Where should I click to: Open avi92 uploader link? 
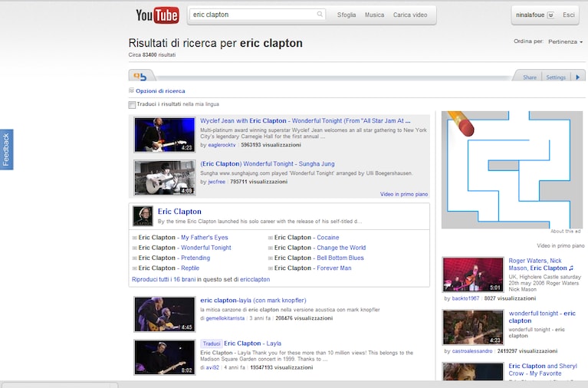point(212,368)
